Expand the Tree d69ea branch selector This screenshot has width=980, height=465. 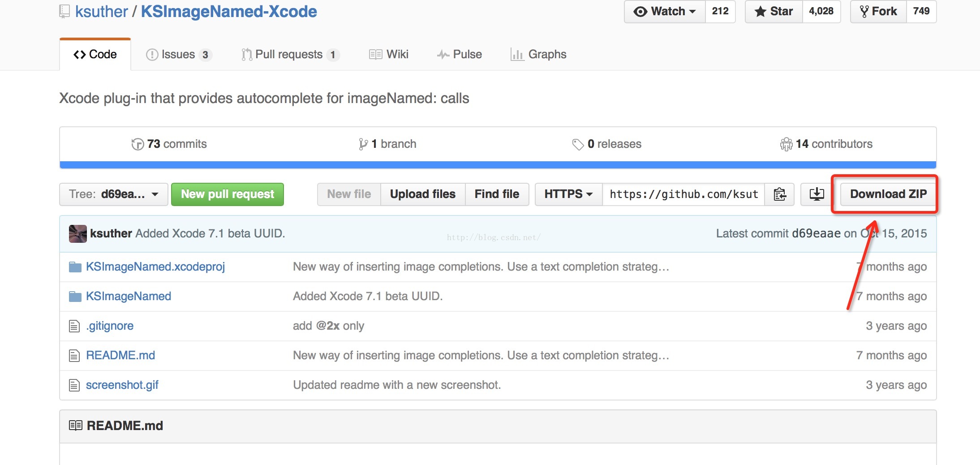coord(113,194)
